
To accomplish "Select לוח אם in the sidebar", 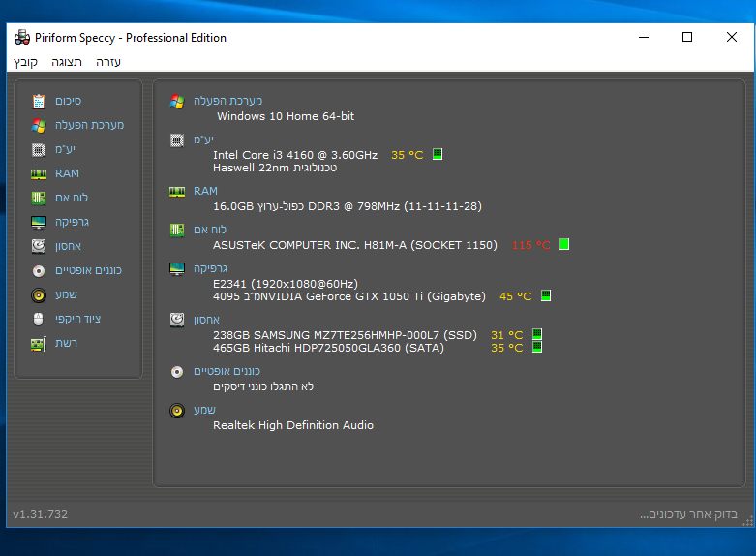I will (x=72, y=198).
